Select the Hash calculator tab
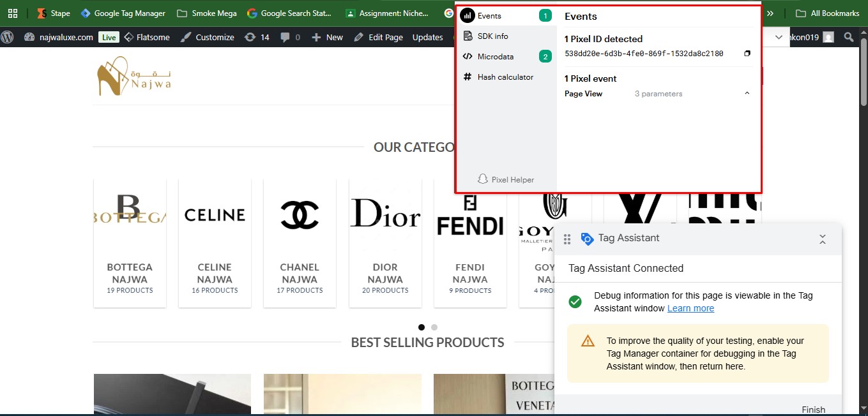The image size is (868, 416). click(x=505, y=77)
